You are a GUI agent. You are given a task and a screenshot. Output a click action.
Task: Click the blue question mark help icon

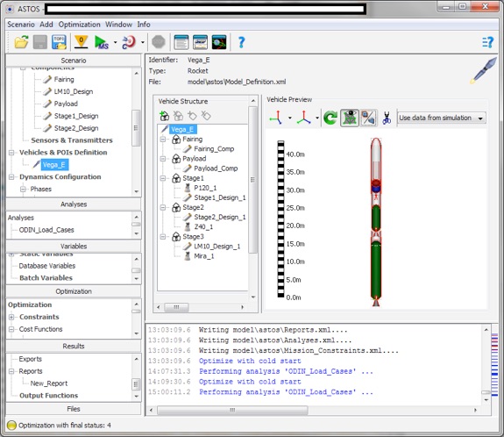point(241,42)
